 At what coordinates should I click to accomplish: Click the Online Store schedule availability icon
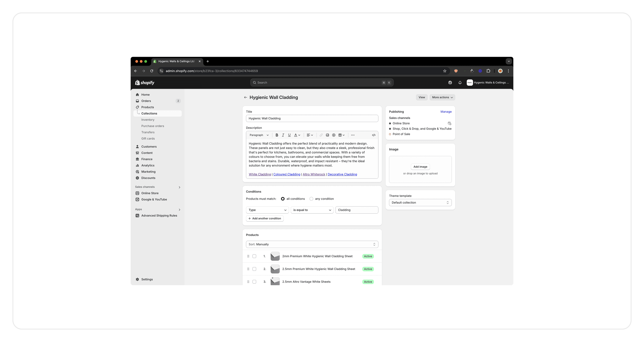tap(450, 123)
